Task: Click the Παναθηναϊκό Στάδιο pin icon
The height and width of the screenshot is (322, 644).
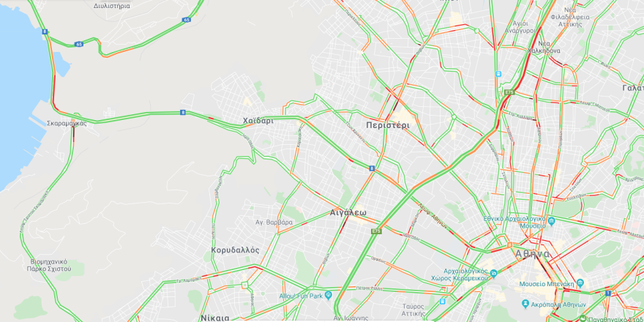Action: [x=583, y=318]
